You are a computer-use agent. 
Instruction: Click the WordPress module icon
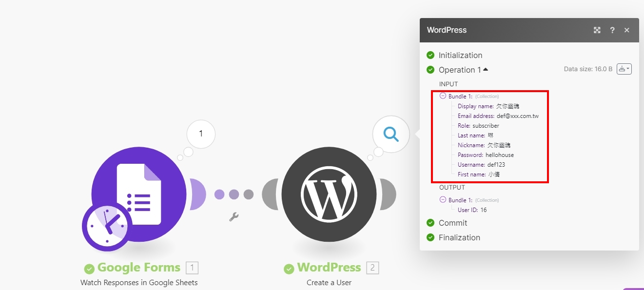[x=329, y=194]
